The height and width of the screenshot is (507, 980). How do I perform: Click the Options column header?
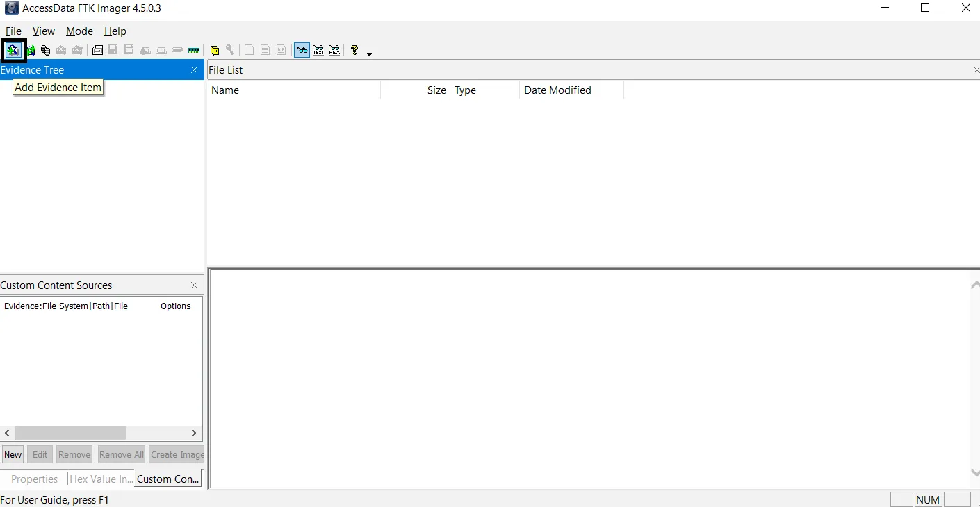click(179, 306)
